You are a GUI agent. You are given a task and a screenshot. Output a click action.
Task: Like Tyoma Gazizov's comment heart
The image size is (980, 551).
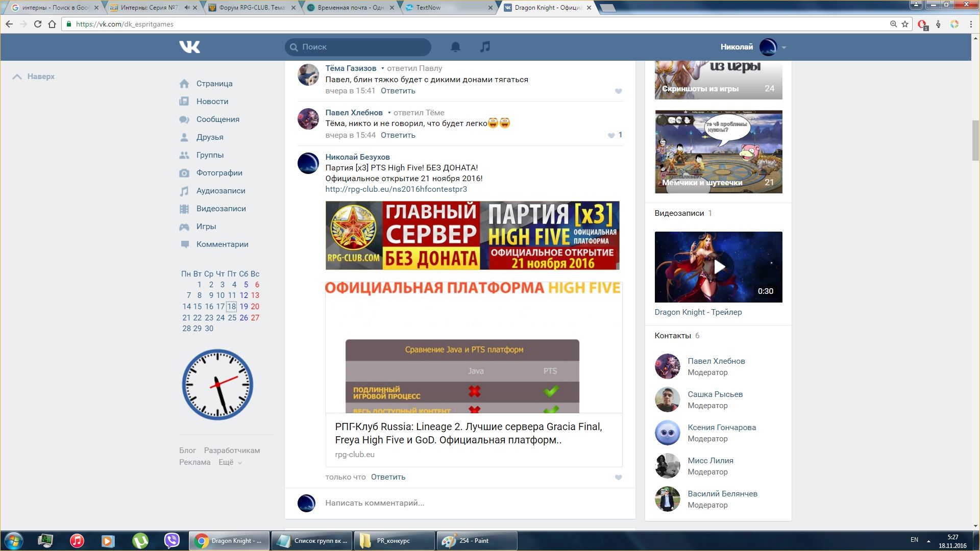[618, 91]
